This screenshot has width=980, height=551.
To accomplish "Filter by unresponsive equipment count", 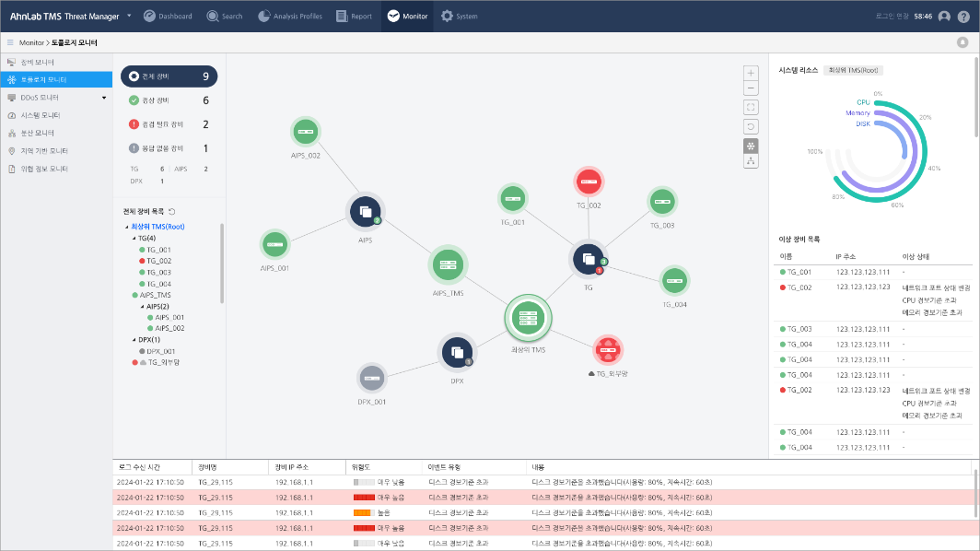I will coord(169,148).
